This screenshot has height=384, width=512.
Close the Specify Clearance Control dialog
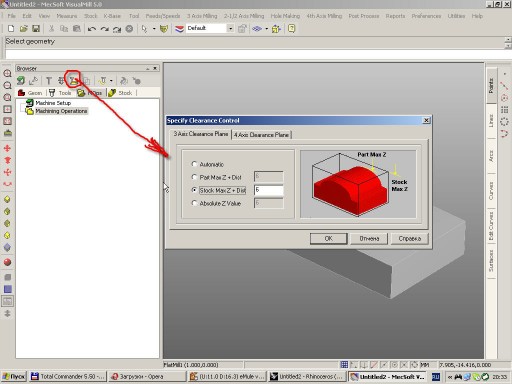tap(426, 120)
